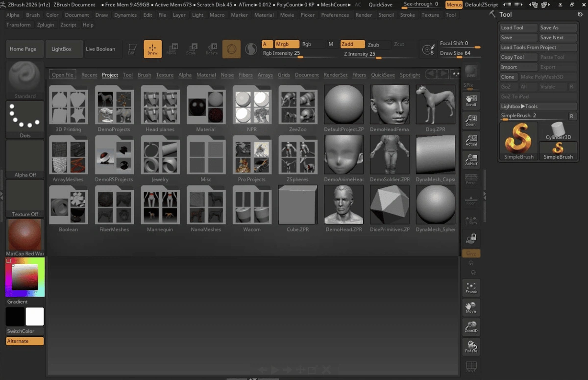The width and height of the screenshot is (588, 380).
Task: Click the Edit mode icon
Action: click(x=132, y=49)
